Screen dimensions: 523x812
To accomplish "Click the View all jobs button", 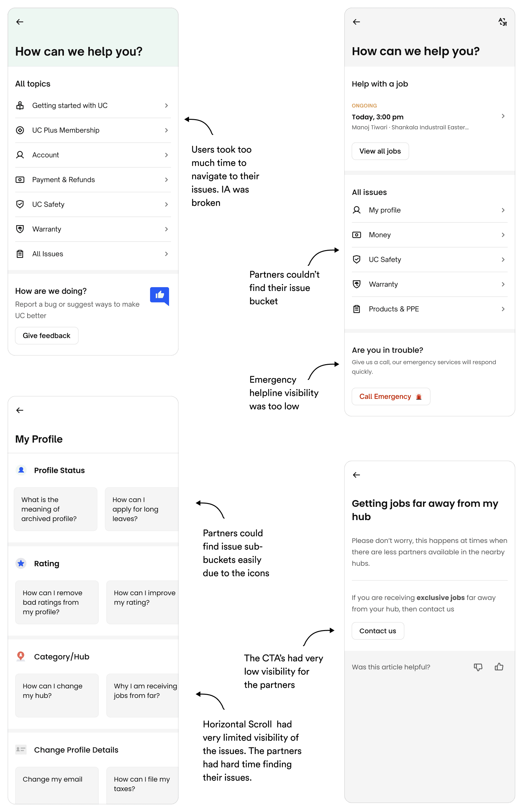I will tap(380, 151).
